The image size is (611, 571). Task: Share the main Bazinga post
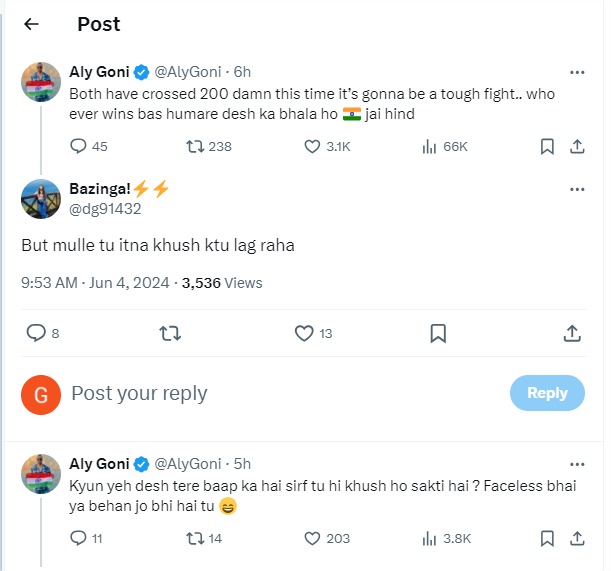click(572, 333)
